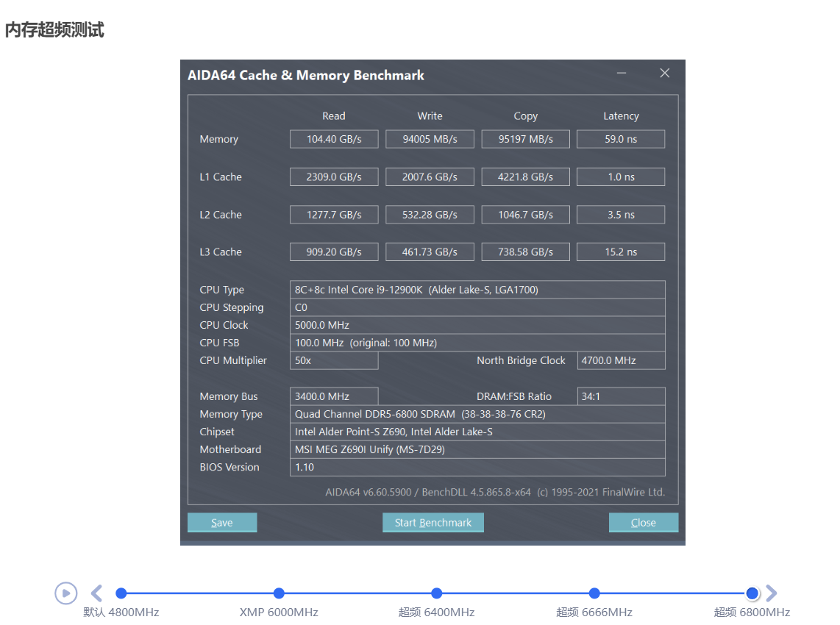
Task: Click the Read column header
Action: 334,116
